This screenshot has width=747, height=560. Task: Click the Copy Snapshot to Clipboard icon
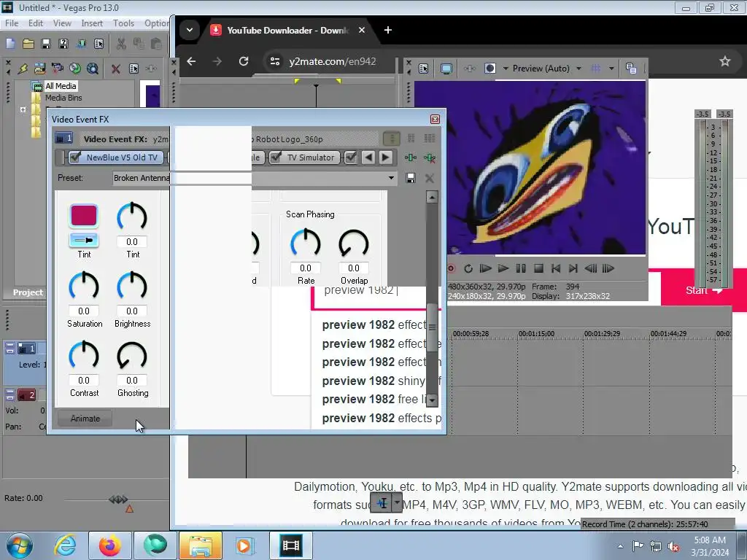(x=631, y=68)
